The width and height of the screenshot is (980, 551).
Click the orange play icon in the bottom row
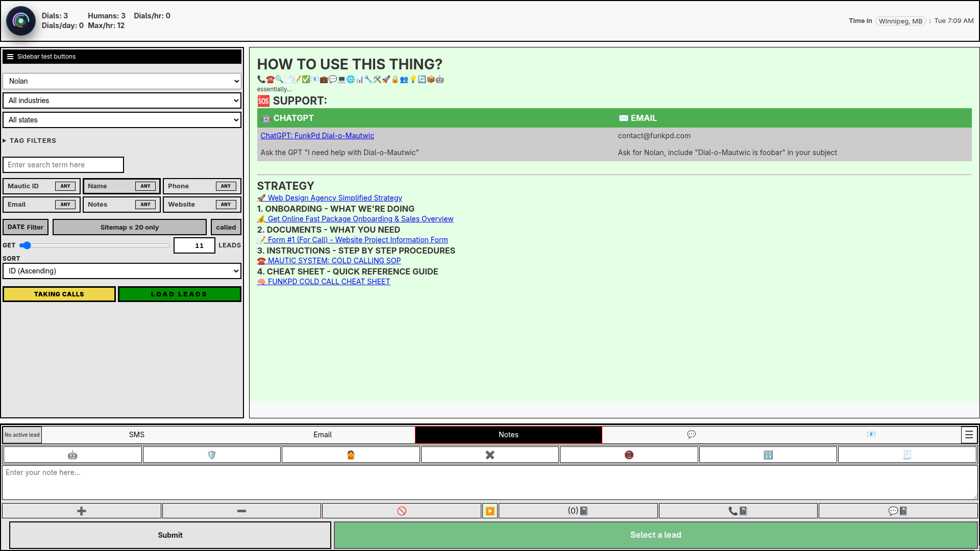tap(489, 510)
